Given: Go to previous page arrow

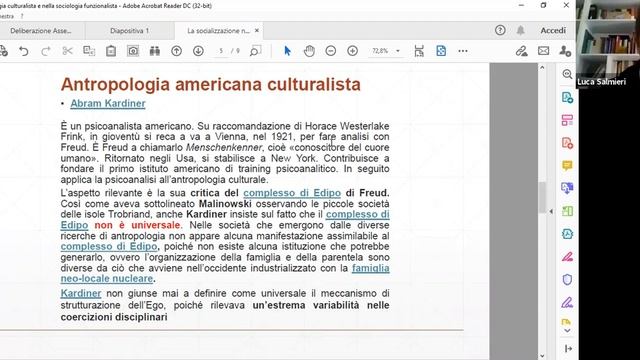Looking at the screenshot, I should (x=176, y=51).
